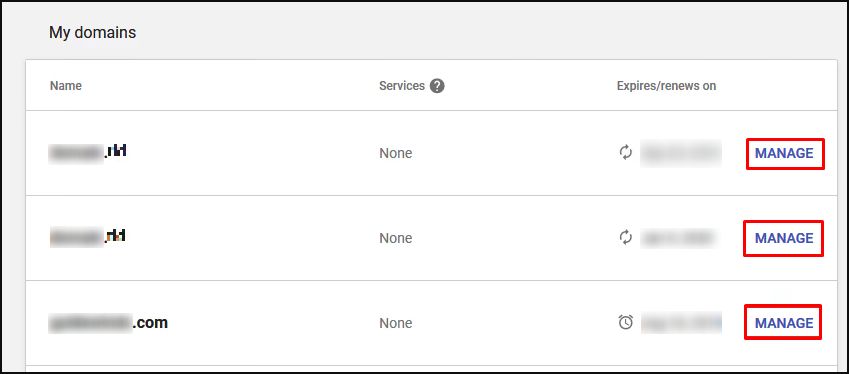The height and width of the screenshot is (374, 849).
Task: Click the Expires/renews on column header
Action: coord(667,86)
